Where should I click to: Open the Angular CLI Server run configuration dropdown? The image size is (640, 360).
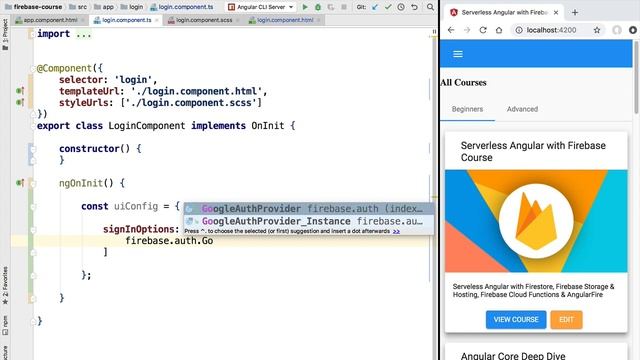pyautogui.click(x=261, y=7)
